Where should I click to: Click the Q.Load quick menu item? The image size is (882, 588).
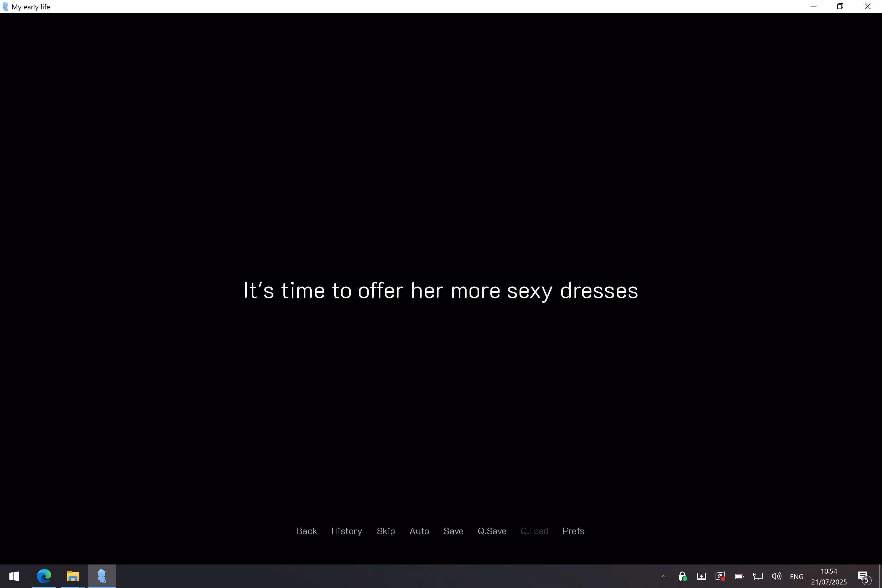pos(534,531)
